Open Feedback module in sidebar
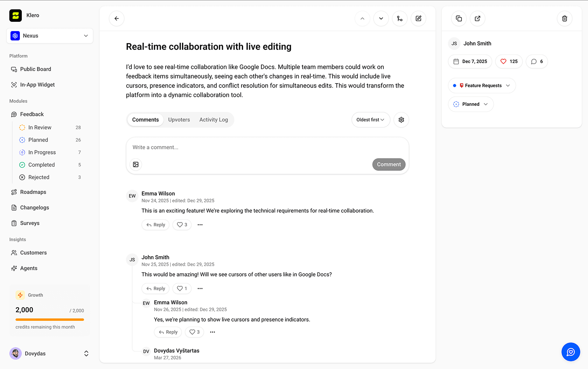 50,114
